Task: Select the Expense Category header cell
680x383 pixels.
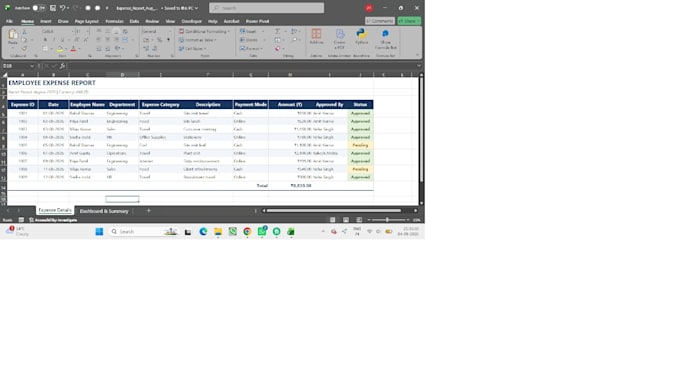Action: coord(160,105)
